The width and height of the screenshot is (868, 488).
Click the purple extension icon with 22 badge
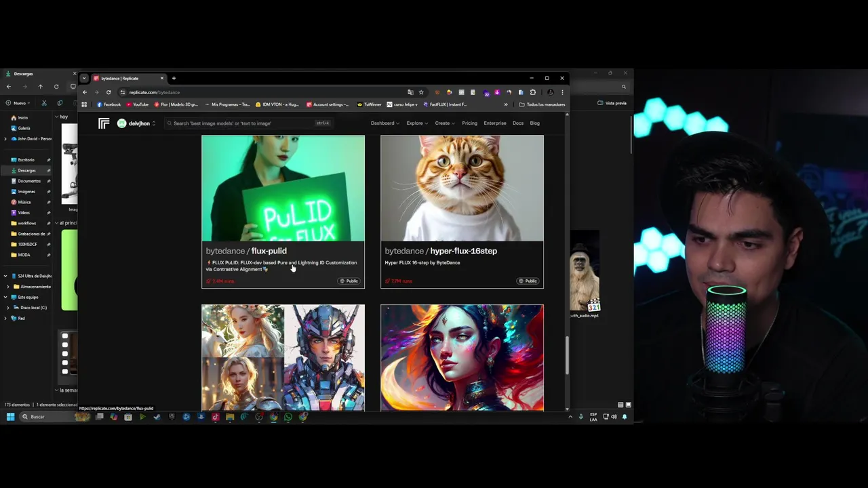coord(486,92)
